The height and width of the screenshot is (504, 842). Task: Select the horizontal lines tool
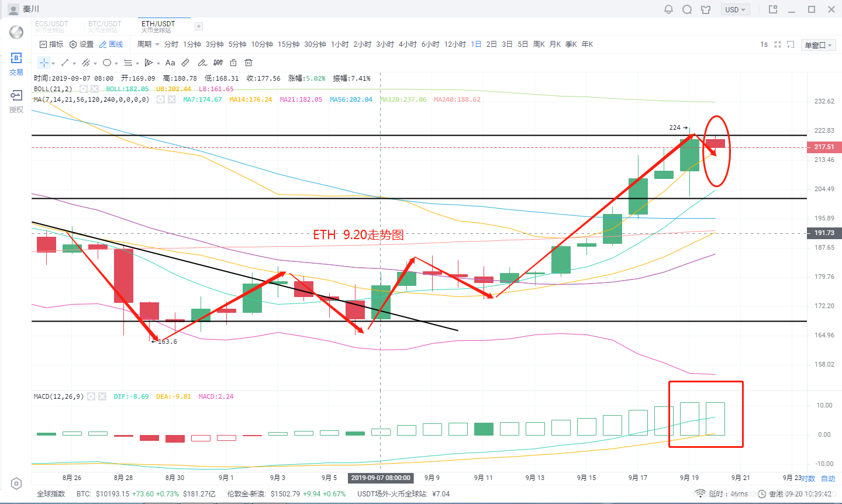(x=128, y=63)
